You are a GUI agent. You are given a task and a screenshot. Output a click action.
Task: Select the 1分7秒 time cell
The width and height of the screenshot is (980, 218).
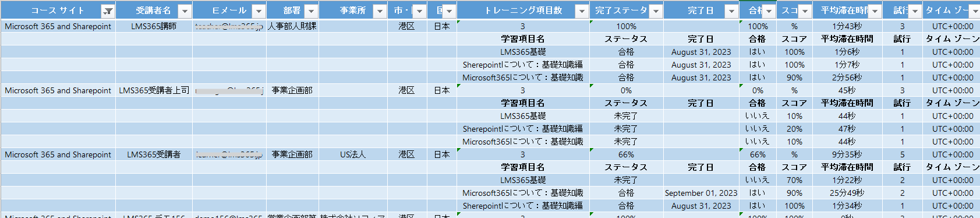(x=847, y=65)
